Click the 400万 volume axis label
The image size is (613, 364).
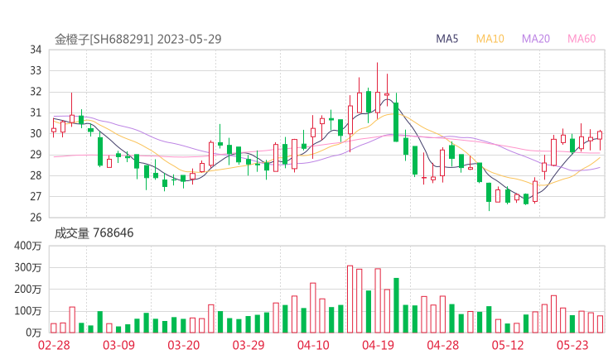coord(28,246)
